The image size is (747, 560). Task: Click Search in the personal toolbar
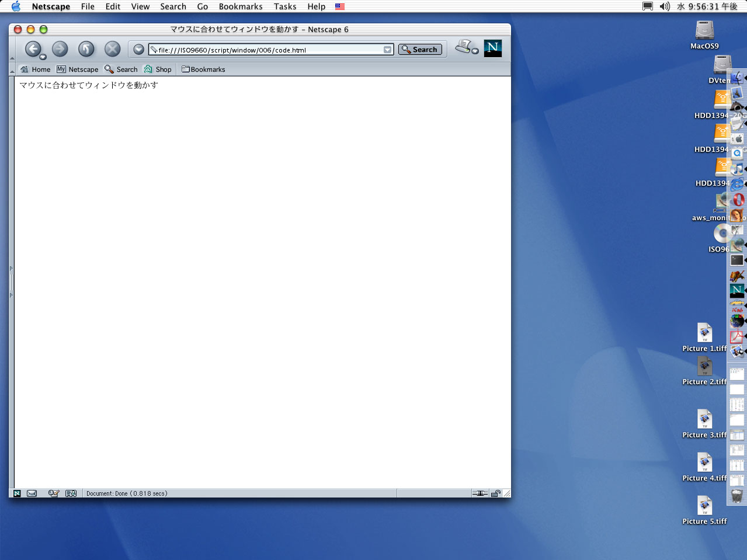121,69
